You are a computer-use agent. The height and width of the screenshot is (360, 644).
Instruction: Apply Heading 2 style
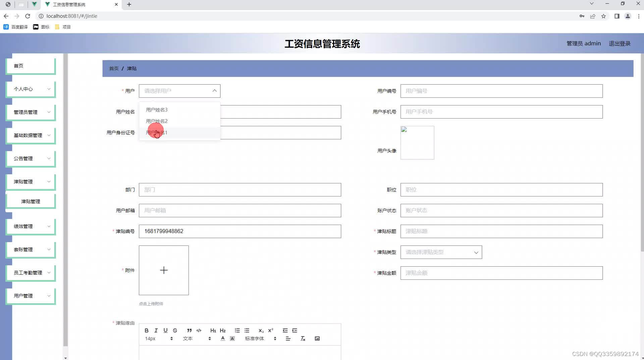point(223,330)
